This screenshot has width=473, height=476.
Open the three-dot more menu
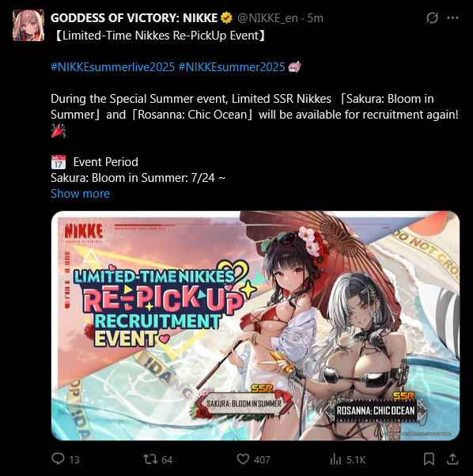(x=452, y=18)
